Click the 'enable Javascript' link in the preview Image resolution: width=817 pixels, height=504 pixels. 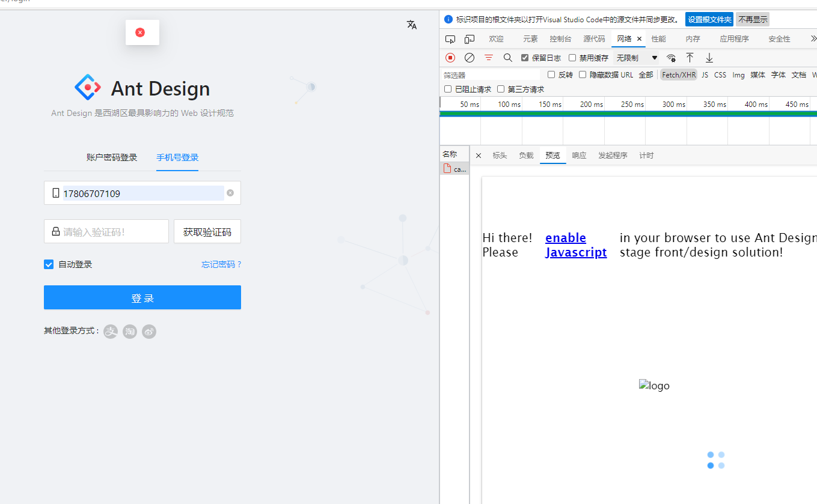click(x=576, y=245)
